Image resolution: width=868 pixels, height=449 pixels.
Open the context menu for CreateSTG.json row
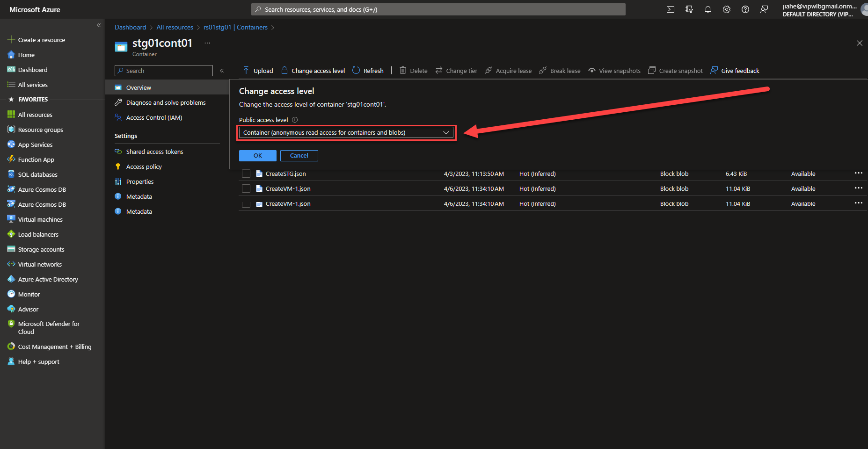pyautogui.click(x=859, y=174)
